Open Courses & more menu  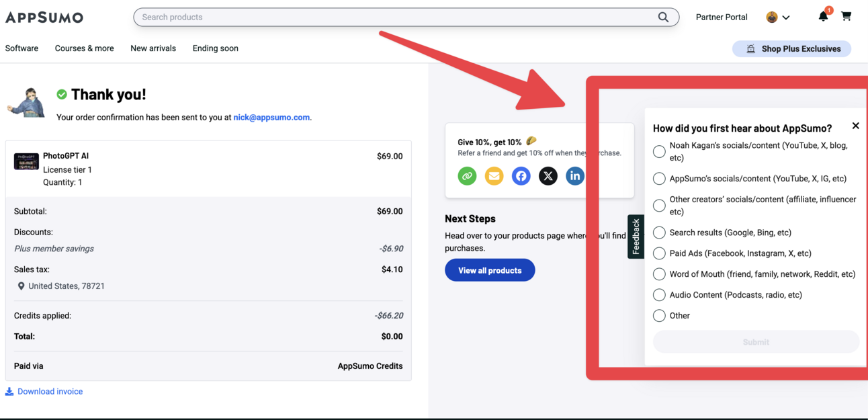coord(84,48)
